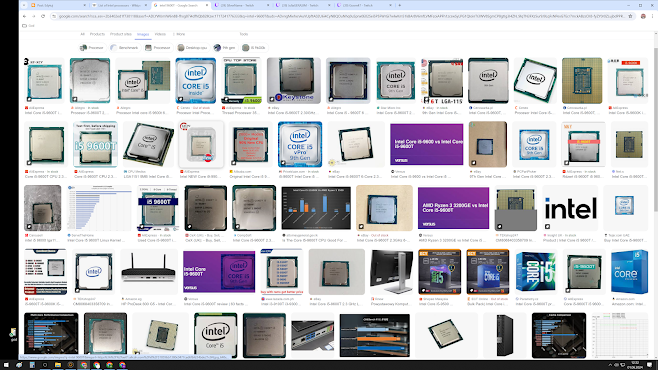This screenshot has width=658, height=370.
Task: Open the CORE i5 rainbow box thumbnail
Action: point(536,272)
